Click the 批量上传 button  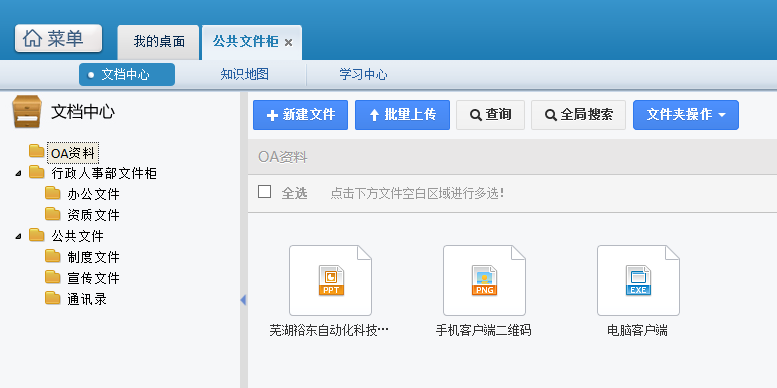402,115
